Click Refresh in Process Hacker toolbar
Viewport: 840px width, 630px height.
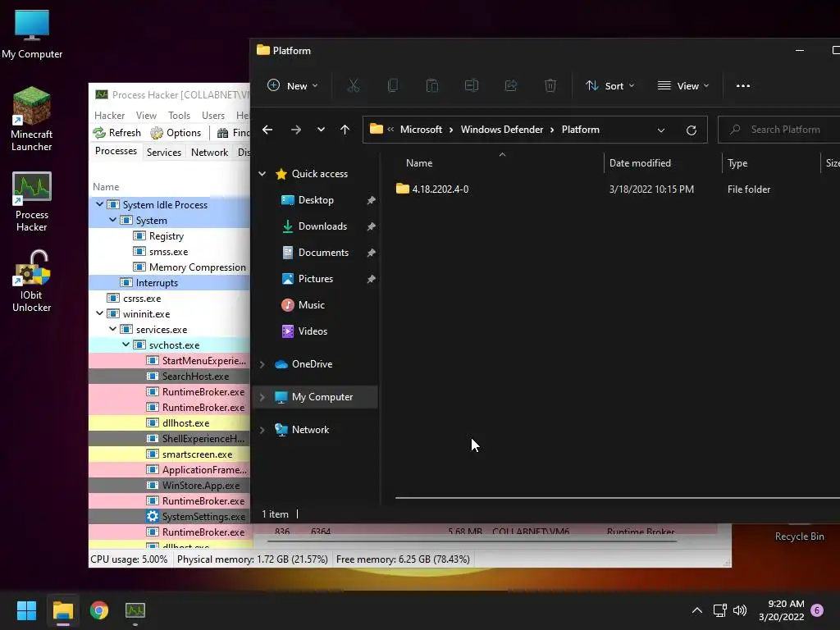tap(116, 132)
